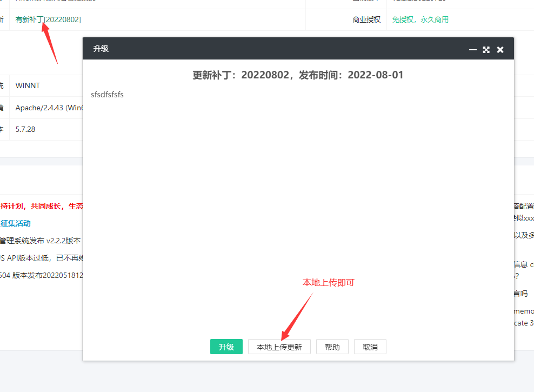Click the 升级 dialog title text
Viewport: 534px width, 392px height.
[x=101, y=49]
